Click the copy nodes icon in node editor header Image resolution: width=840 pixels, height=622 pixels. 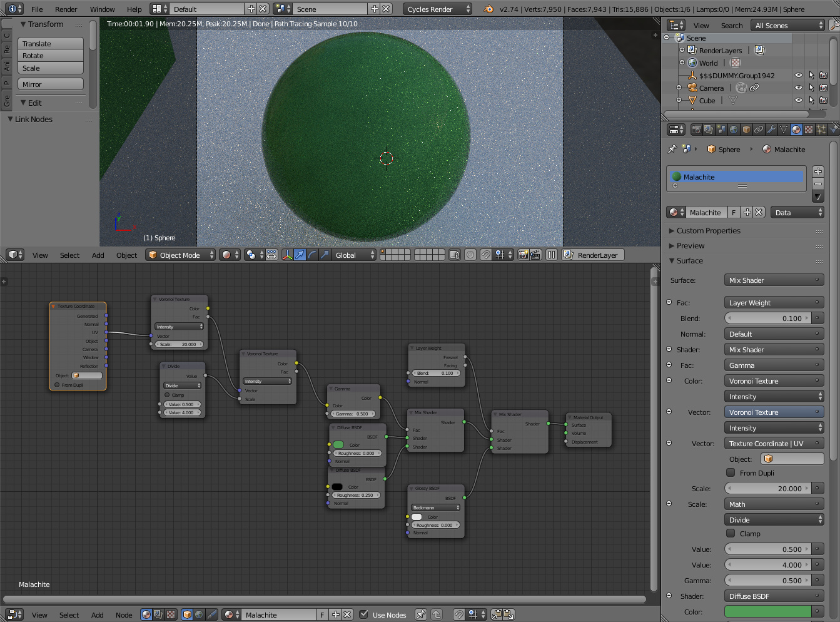497,614
